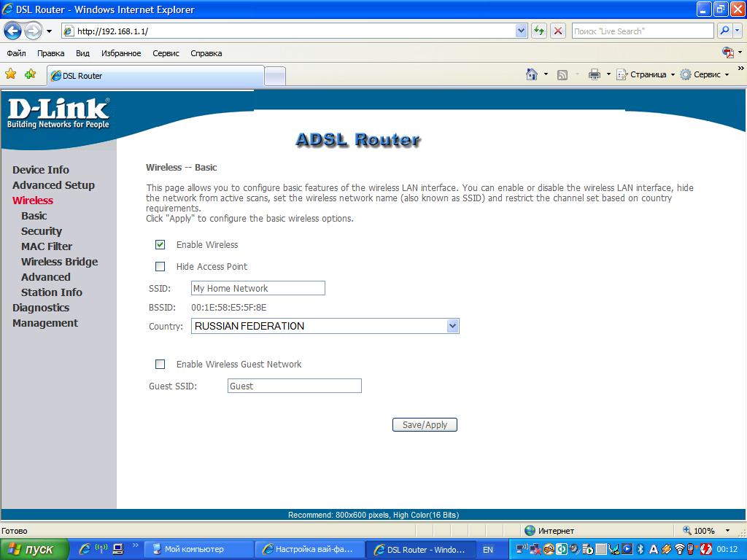
Task: Click the SSID field containing My Home Network
Action: [x=258, y=288]
